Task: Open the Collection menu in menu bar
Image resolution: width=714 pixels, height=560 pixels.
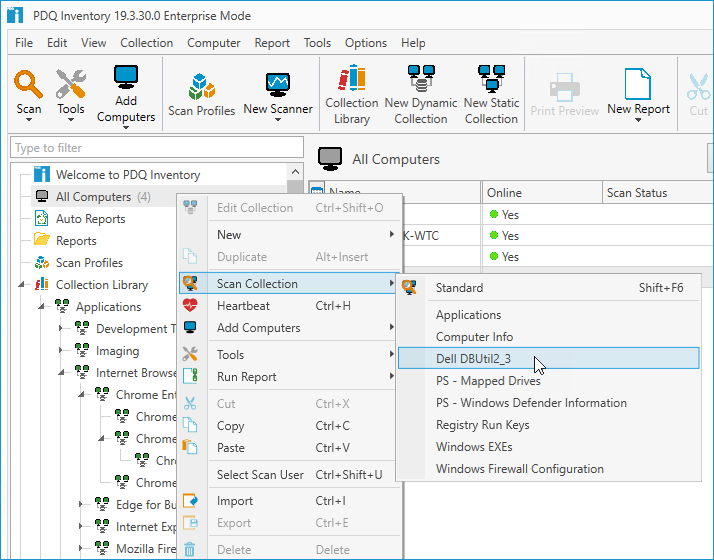Action: tap(146, 43)
